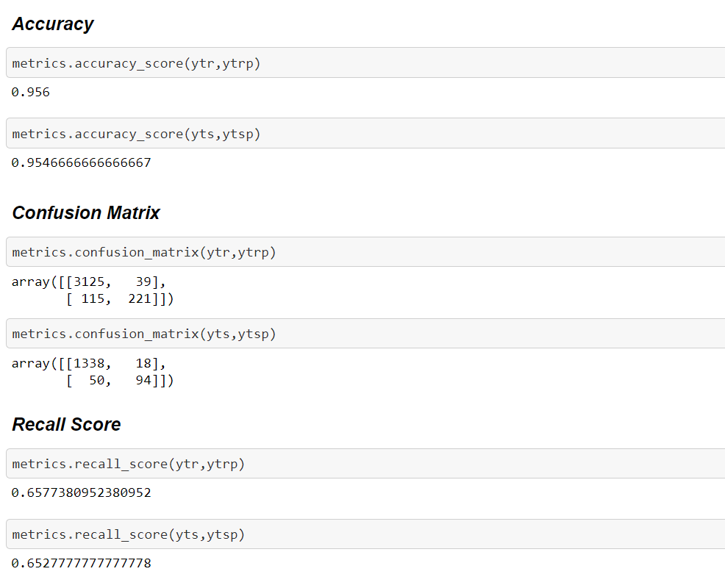Select the confusion_matrix(ytr,ytrp) code cell

365,251
